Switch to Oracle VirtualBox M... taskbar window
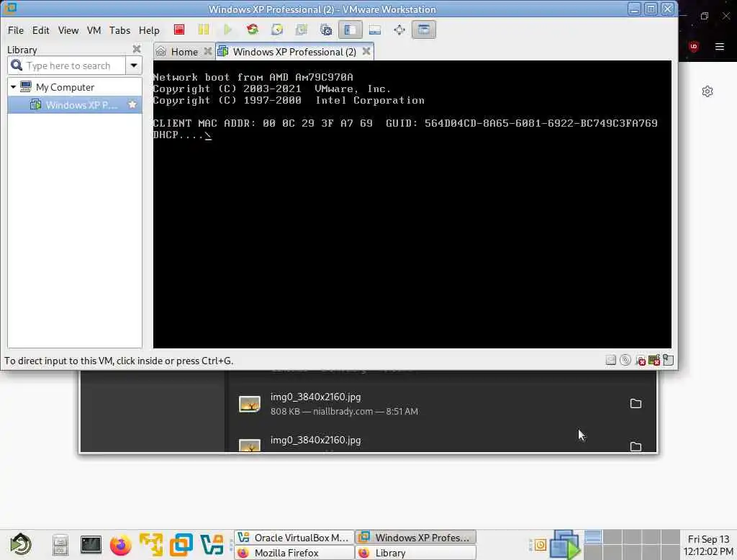 [294, 538]
